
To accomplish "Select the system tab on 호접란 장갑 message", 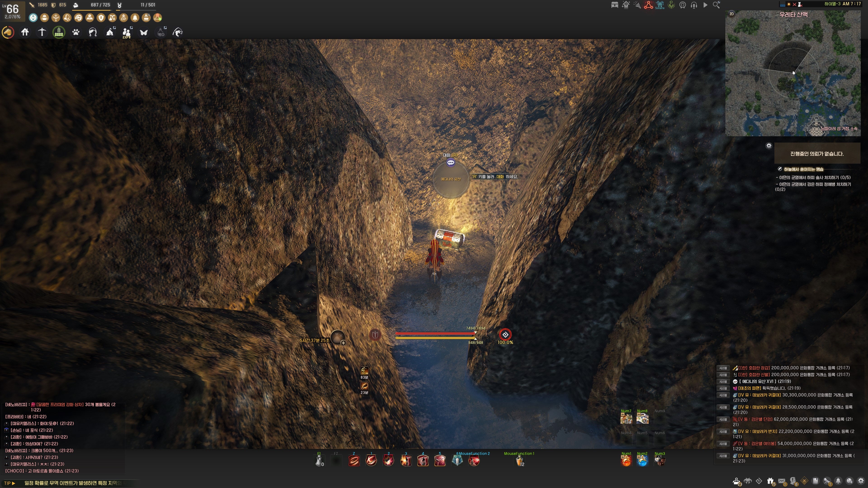I will point(723,368).
